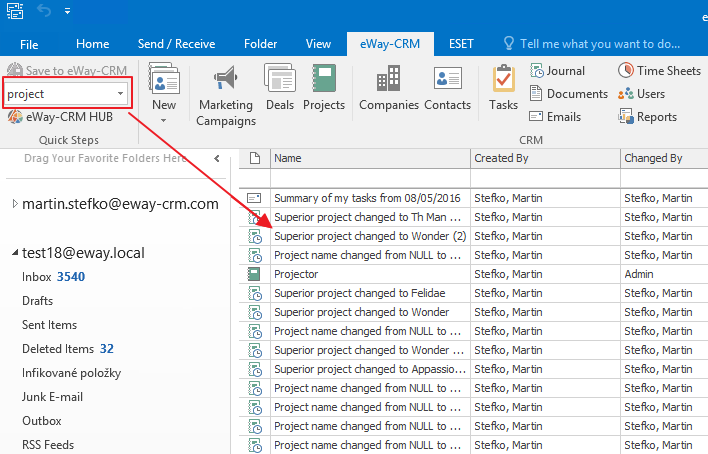Select Superior project changed to Appassio... row
708x454 pixels.
[370, 369]
